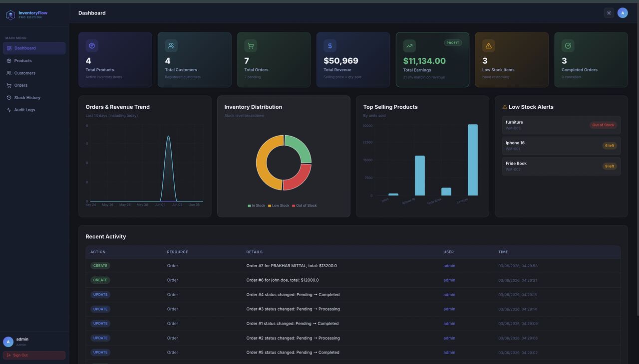Screen dimensions: 639x364
Task: Open Stock History
Action: (x=34, y=98)
